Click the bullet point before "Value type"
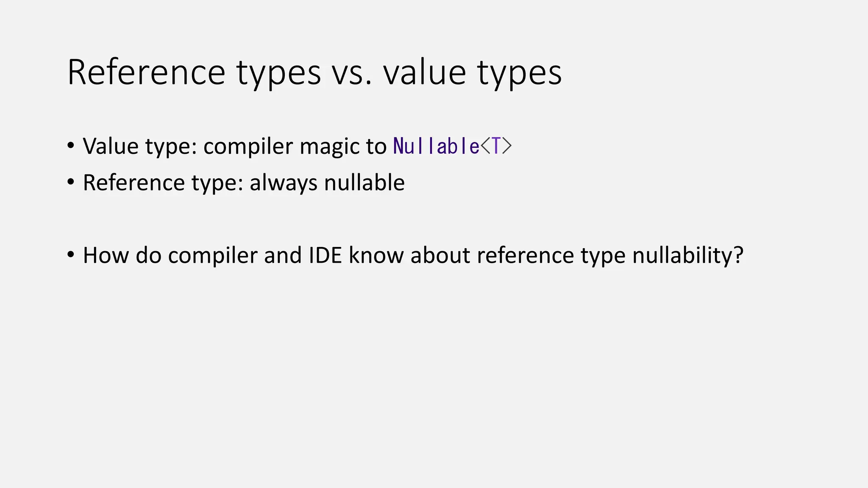The width and height of the screenshot is (868, 488). [71, 146]
